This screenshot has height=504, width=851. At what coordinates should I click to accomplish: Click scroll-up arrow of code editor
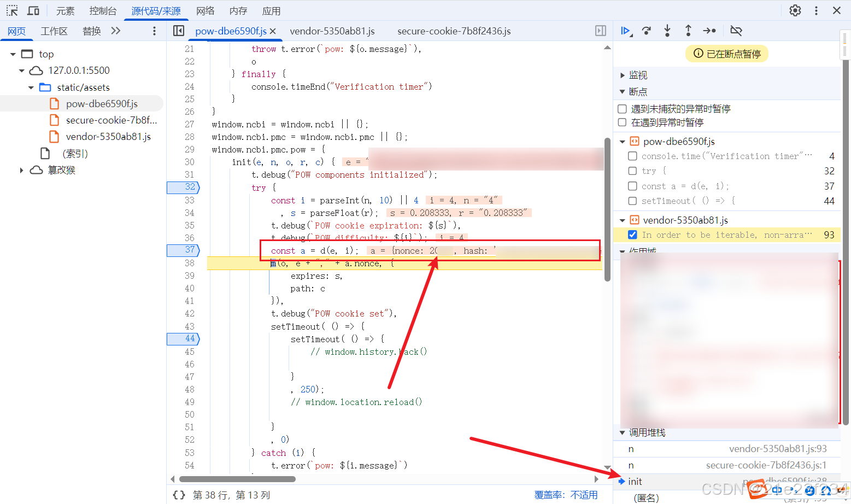[607, 48]
